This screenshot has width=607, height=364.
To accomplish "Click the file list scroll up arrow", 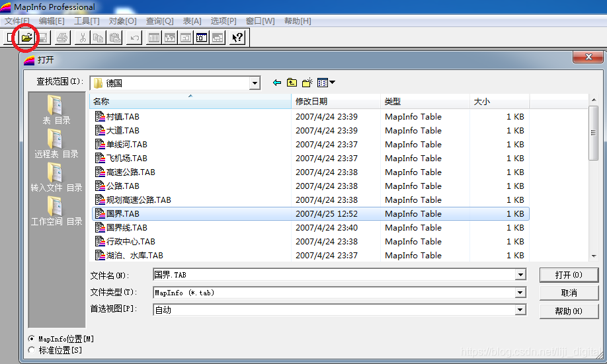I will (x=594, y=100).
